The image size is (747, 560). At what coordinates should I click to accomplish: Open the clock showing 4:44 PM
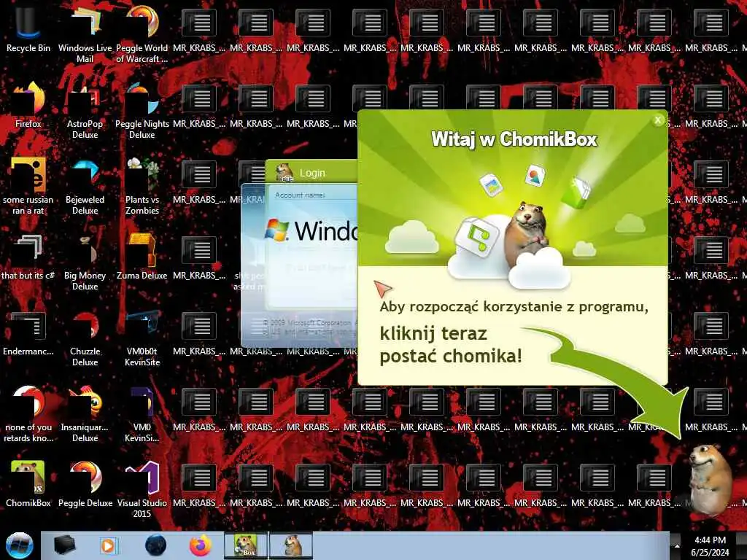(710, 546)
